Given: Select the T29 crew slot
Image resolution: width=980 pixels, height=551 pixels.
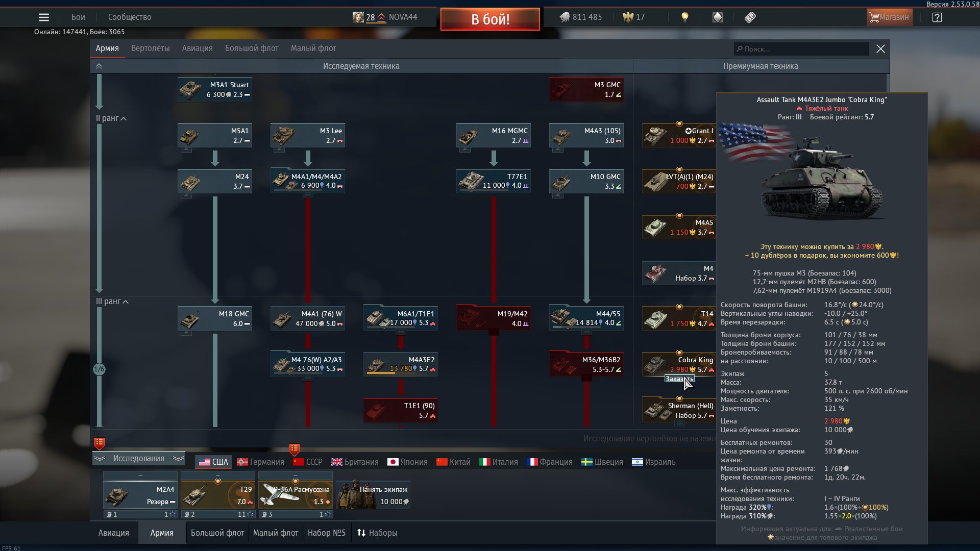Looking at the screenshot, I should point(218,495).
